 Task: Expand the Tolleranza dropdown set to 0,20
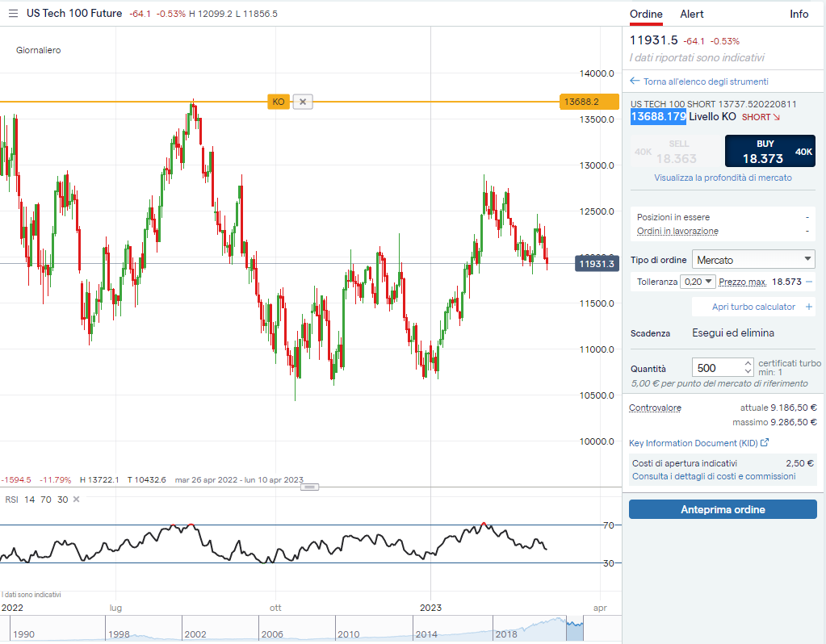698,282
